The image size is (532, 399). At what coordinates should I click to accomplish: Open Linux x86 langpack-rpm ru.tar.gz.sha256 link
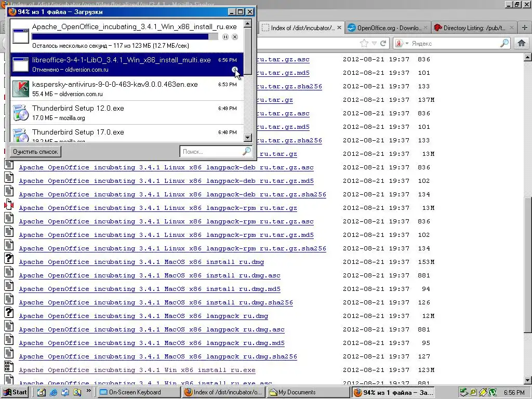[172, 248]
